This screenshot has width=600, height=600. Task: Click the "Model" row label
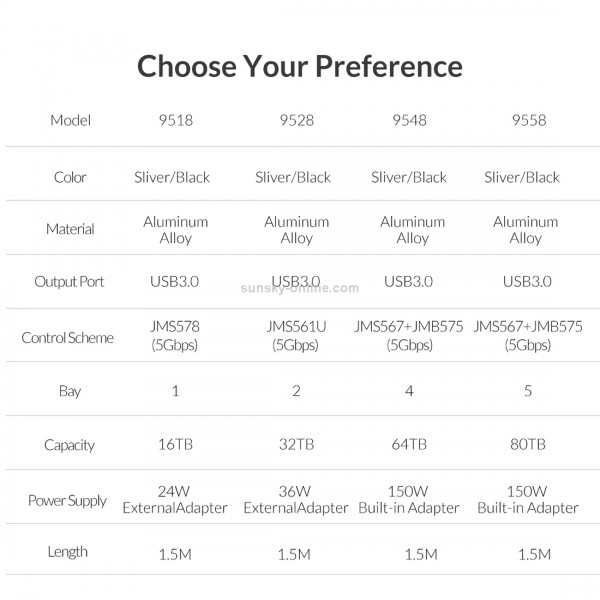pyautogui.click(x=70, y=121)
